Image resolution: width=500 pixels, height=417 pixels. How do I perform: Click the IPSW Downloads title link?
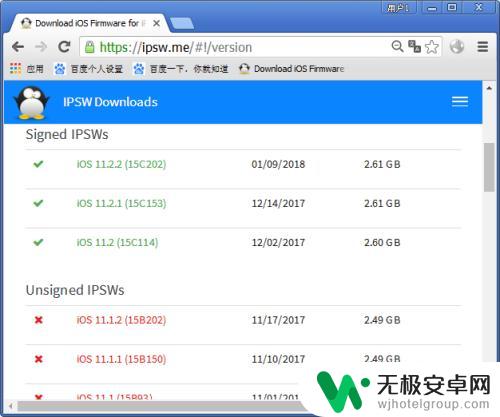coord(110,102)
